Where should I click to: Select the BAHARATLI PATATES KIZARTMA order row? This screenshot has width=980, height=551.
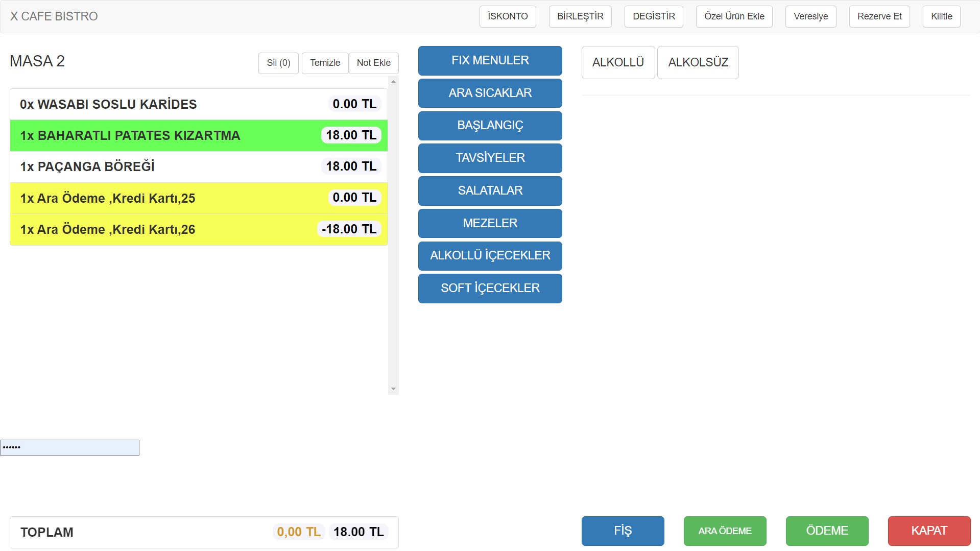point(199,135)
